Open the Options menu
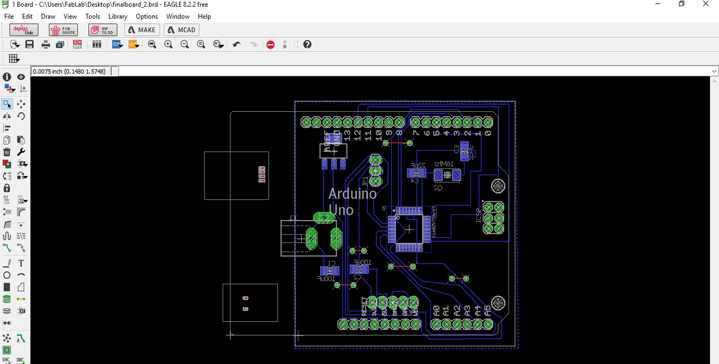 147,17
